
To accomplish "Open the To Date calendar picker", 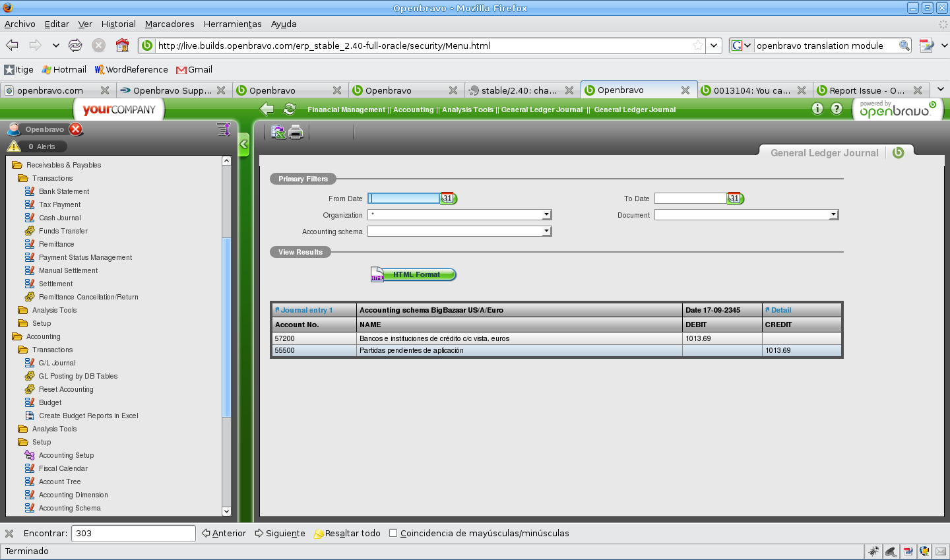I will [x=735, y=199].
